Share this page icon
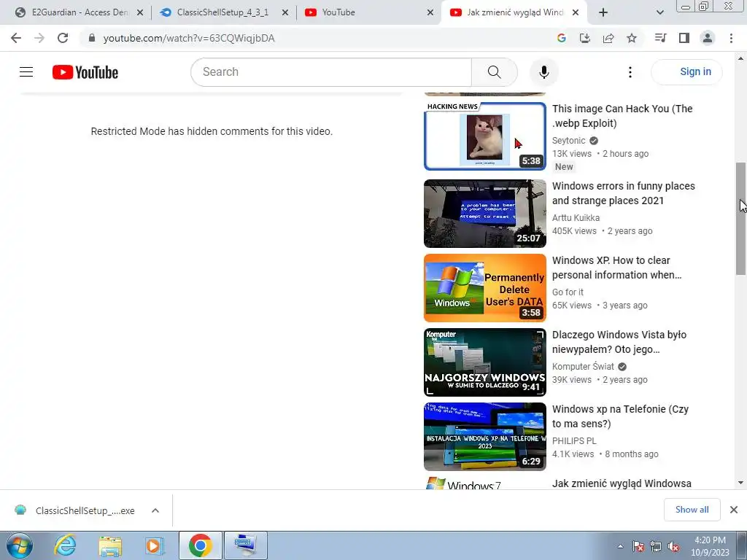Viewport: 747px width, 560px height. point(608,38)
